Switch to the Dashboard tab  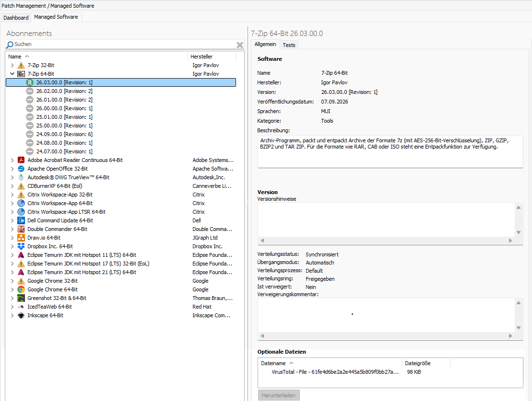pos(16,18)
